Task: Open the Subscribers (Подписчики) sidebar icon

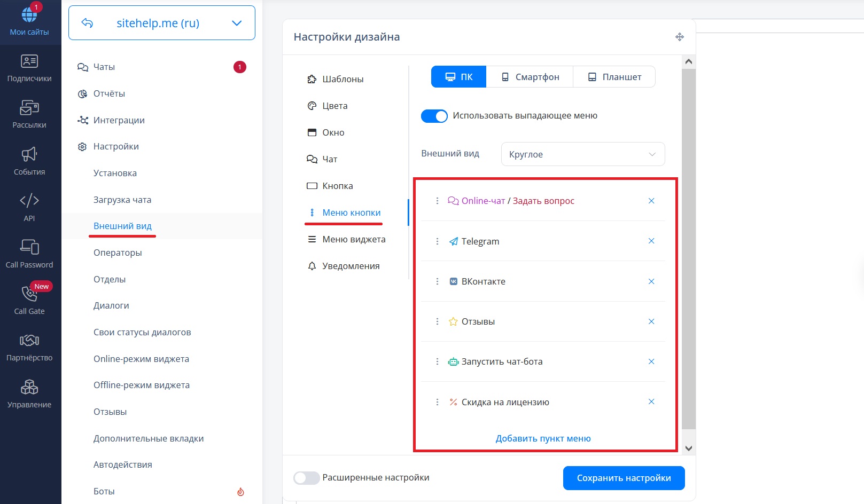Action: [29, 68]
